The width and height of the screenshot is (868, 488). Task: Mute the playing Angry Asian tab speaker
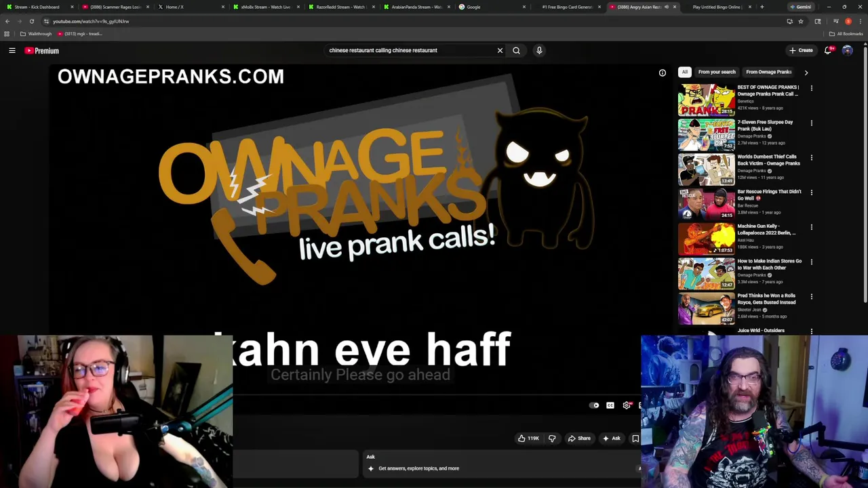[x=667, y=7]
